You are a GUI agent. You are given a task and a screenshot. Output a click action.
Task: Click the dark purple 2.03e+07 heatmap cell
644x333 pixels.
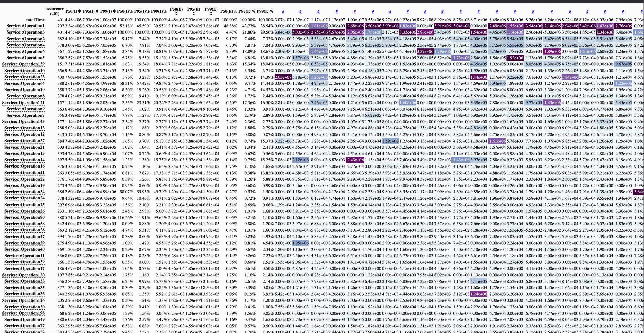pos(283,77)
